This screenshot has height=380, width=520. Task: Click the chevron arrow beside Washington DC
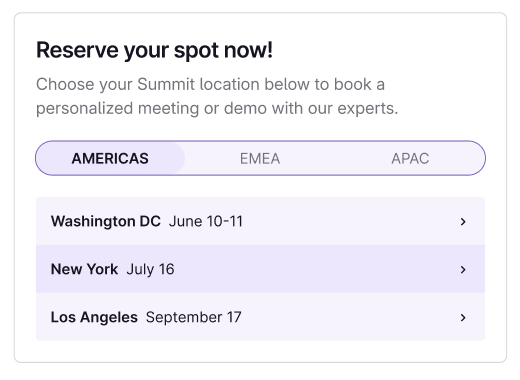tap(463, 222)
